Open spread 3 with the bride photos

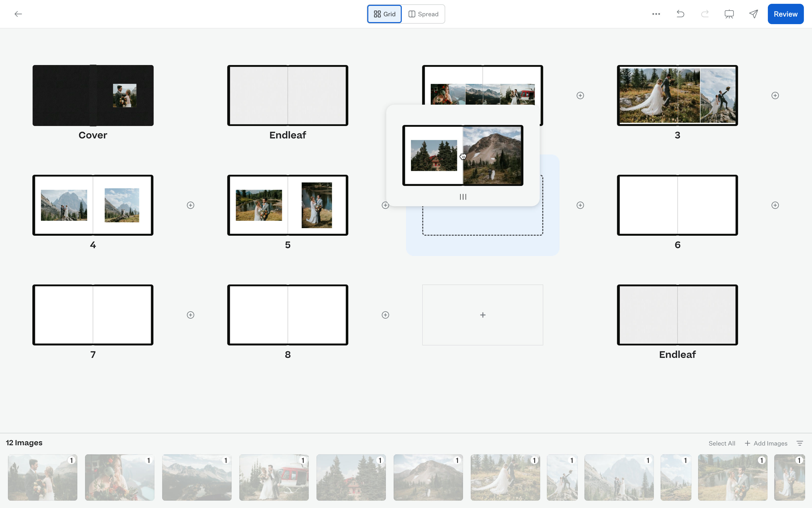point(677,96)
